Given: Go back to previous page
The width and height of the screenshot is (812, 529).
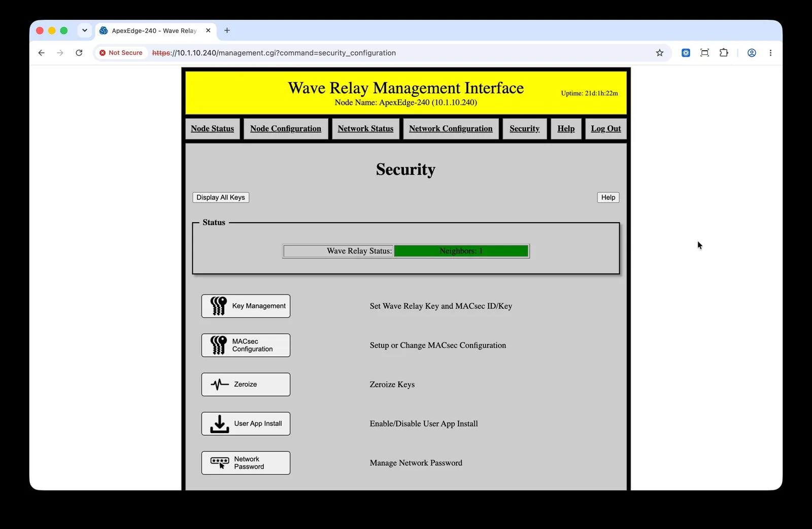Looking at the screenshot, I should [x=42, y=53].
